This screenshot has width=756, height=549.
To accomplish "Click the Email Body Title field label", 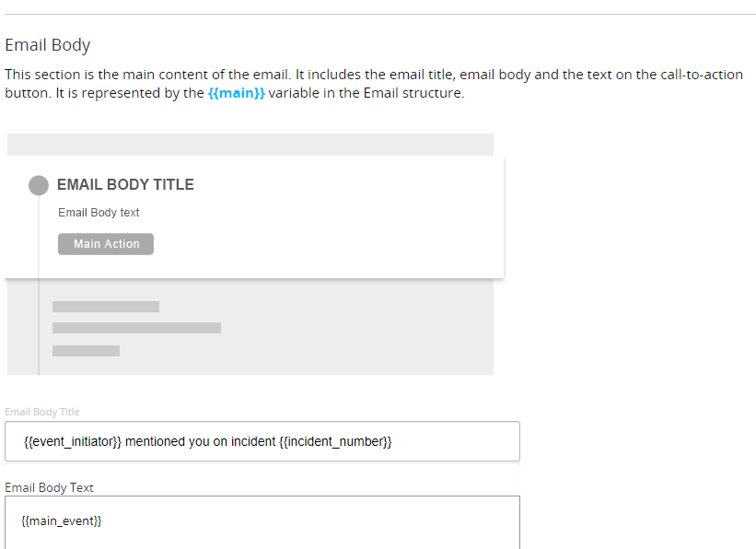I will coord(42,412).
